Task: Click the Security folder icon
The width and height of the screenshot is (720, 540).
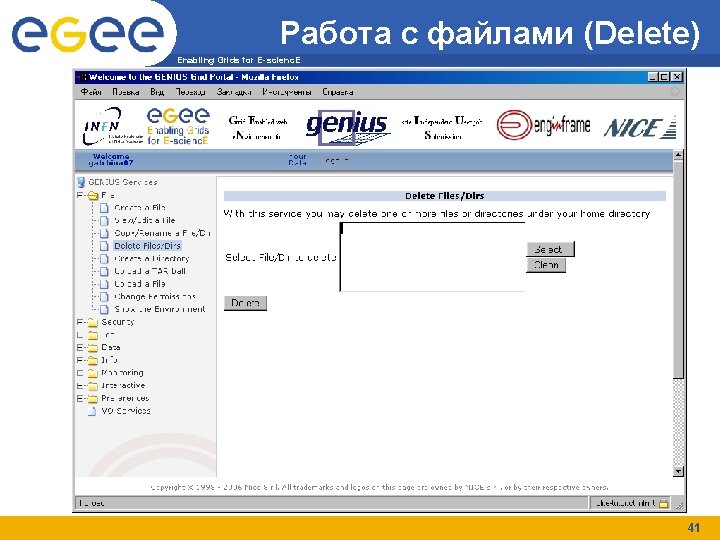Action: coord(93,322)
